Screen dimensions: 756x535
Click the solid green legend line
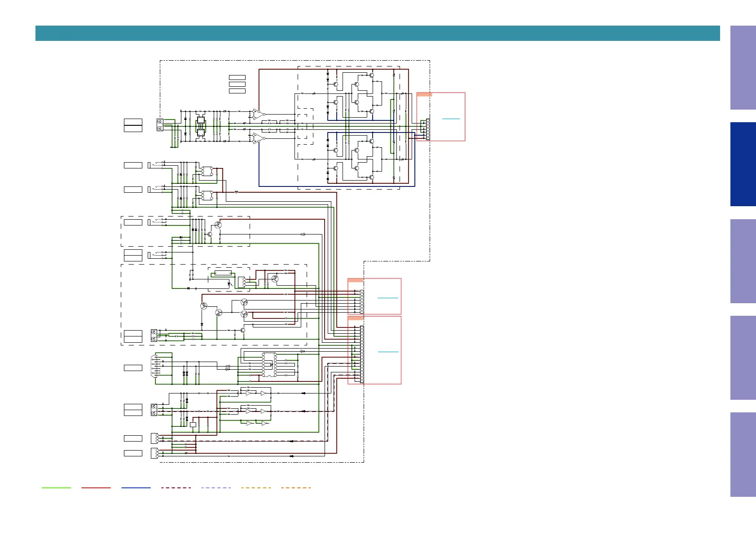[56, 487]
